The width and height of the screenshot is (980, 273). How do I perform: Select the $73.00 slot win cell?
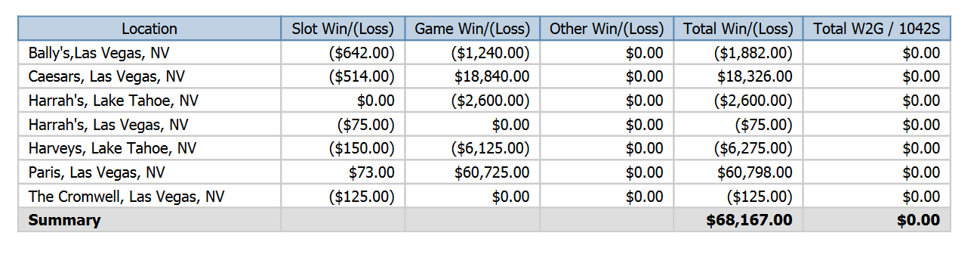pos(343,172)
